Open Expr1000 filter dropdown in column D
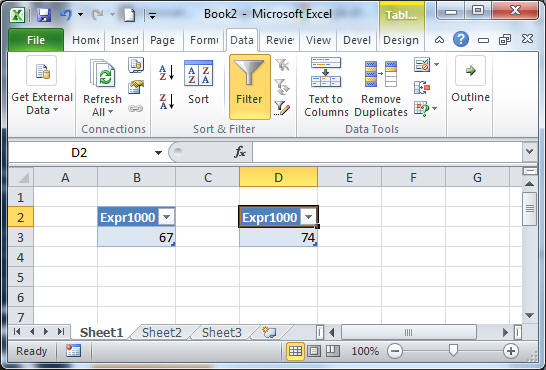Viewport: 546px width, 370px height. point(308,217)
